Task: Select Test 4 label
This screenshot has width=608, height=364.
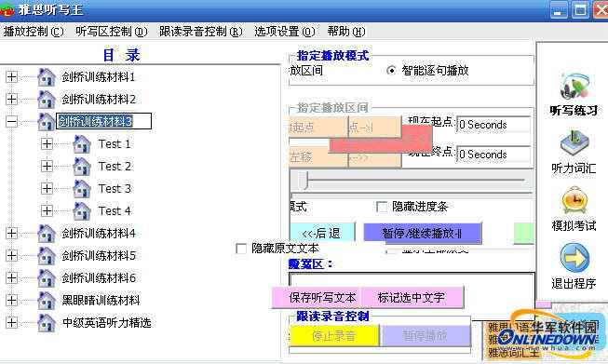Action: [115, 211]
